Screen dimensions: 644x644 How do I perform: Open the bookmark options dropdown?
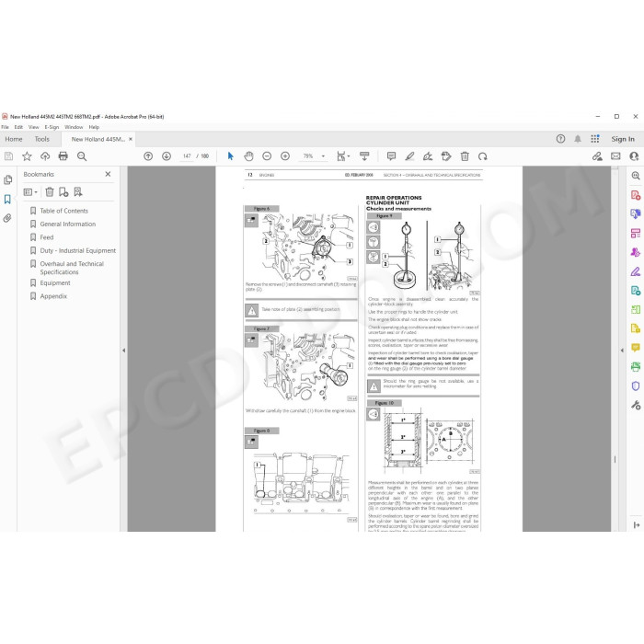tap(30, 192)
